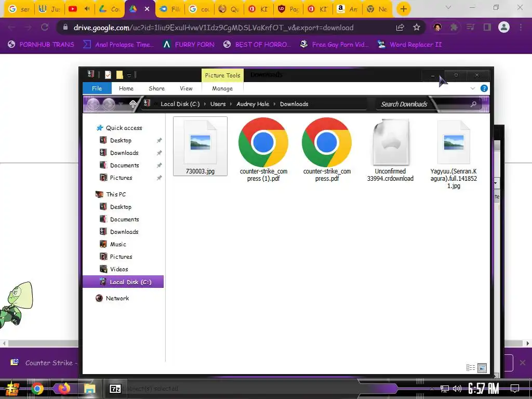
Task: Click the Properties checkmark icon in title bar
Action: point(108,75)
